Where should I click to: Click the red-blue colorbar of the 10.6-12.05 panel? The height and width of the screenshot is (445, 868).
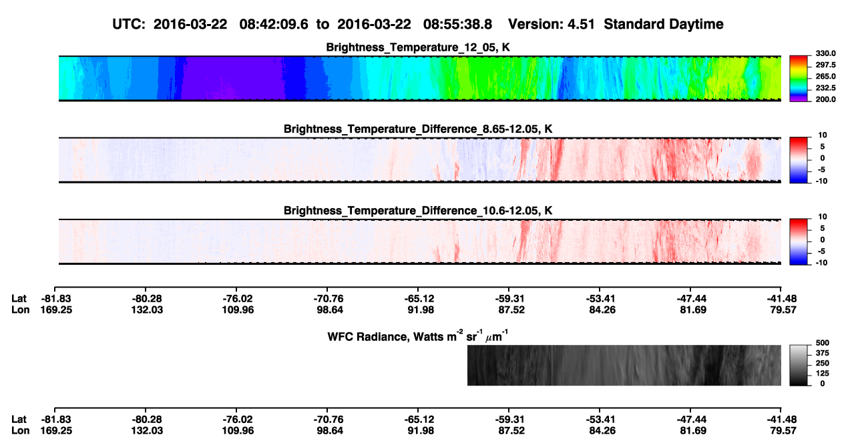800,242
